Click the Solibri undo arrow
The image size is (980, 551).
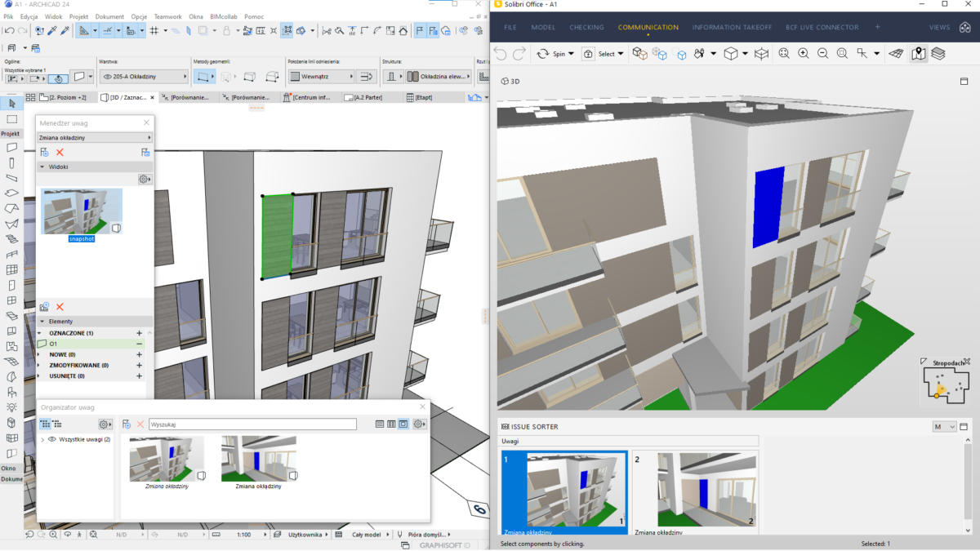tap(500, 54)
